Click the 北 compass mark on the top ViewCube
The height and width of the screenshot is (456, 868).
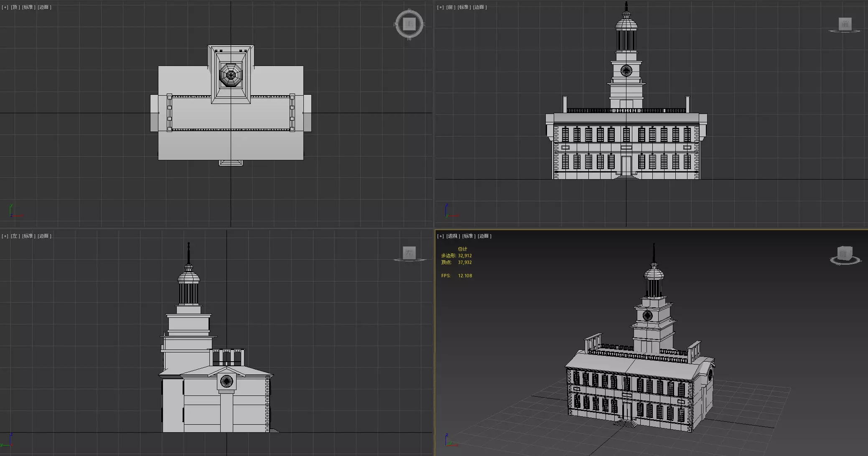tap(409, 10)
